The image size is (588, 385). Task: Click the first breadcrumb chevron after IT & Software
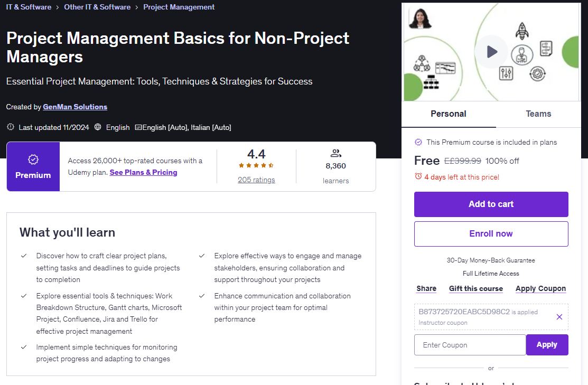click(58, 7)
